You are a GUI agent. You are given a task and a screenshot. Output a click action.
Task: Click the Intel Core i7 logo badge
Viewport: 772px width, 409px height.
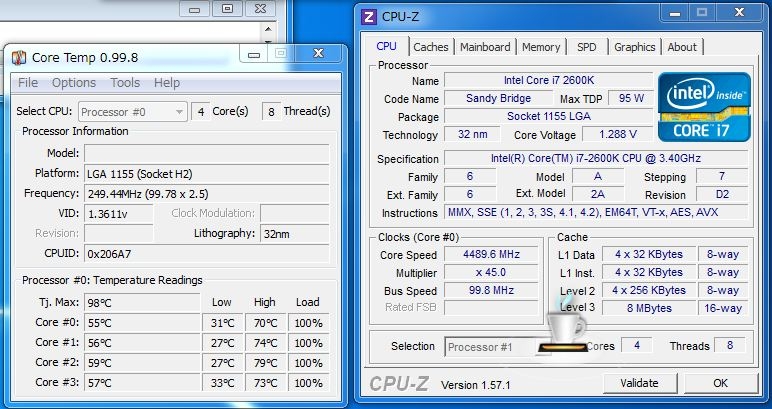704,107
